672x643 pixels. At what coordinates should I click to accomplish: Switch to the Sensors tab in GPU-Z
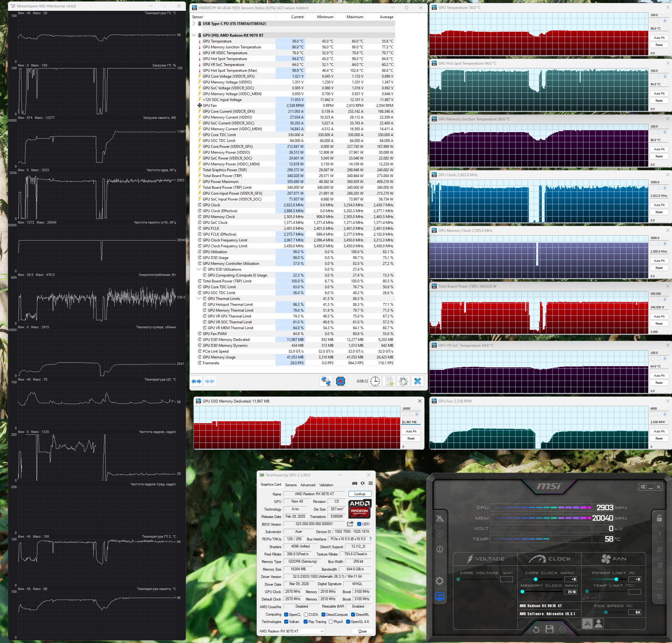pos(291,485)
